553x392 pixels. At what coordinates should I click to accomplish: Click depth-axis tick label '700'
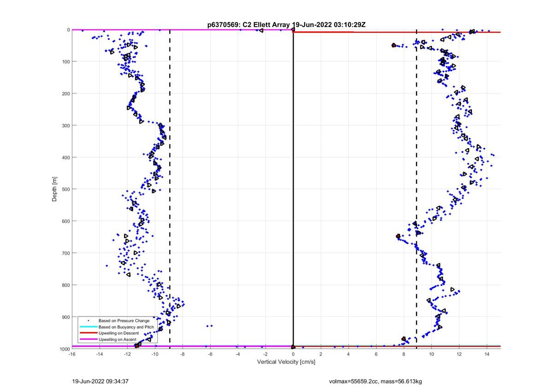[65, 253]
